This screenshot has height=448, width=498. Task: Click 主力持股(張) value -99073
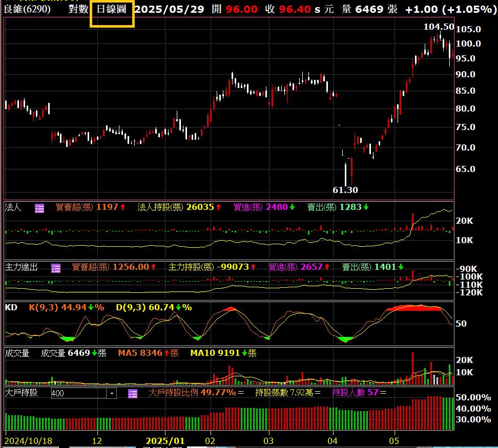point(233,267)
